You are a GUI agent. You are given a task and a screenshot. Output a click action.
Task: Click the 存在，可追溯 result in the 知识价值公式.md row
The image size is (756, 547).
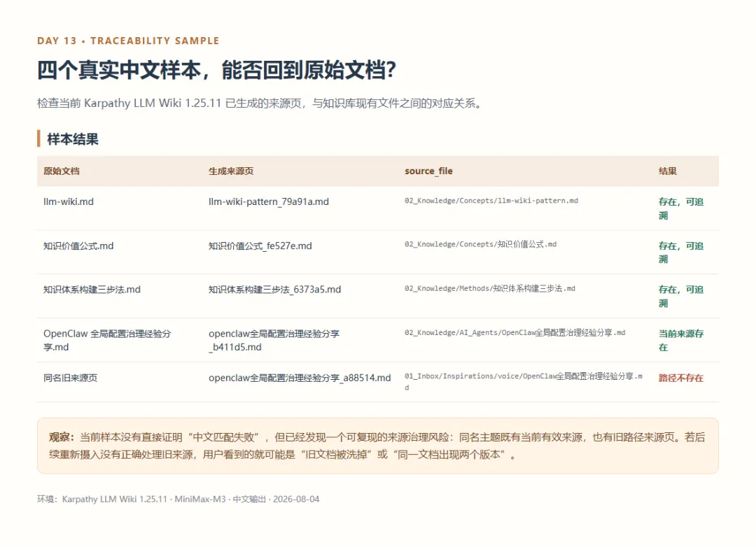[x=681, y=253]
